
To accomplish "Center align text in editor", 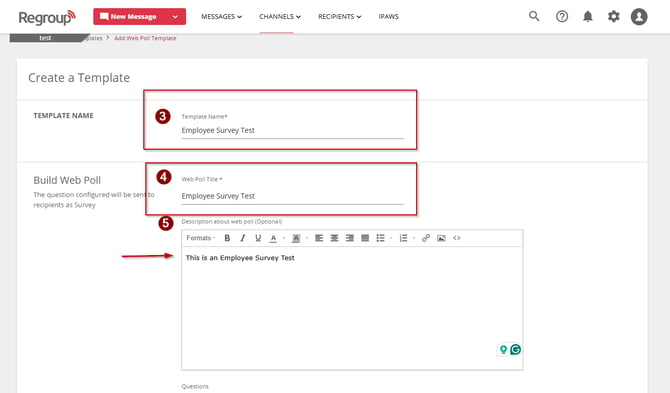I will pyautogui.click(x=334, y=238).
